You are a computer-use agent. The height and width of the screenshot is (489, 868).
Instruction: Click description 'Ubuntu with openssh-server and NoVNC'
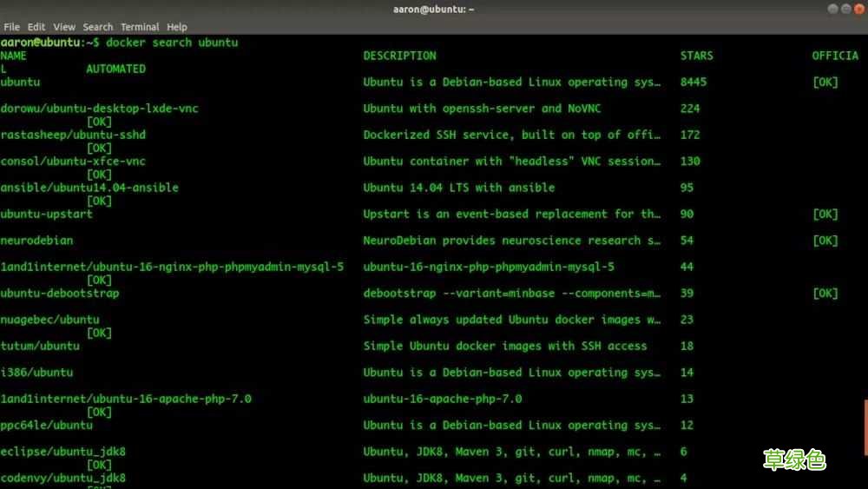482,109
